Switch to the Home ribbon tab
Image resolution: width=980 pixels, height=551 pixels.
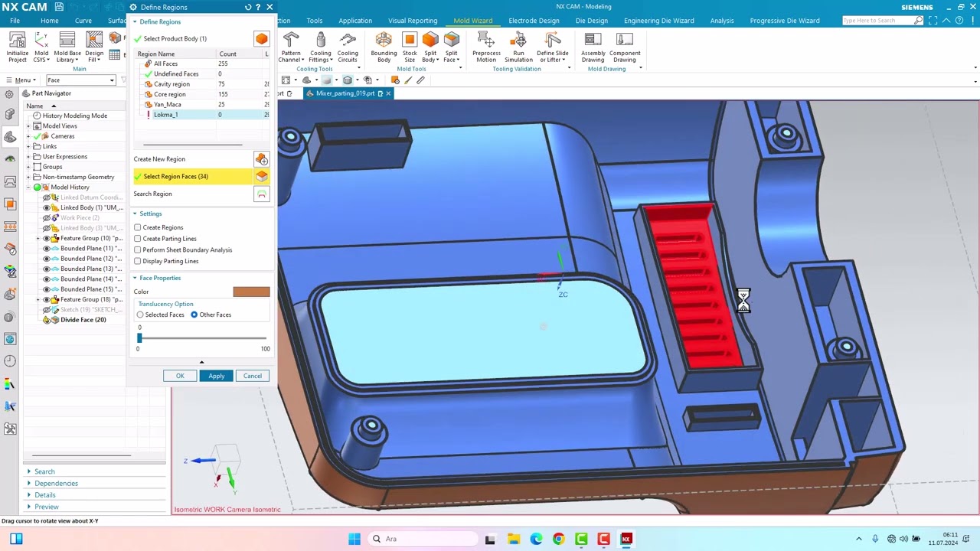tap(49, 21)
